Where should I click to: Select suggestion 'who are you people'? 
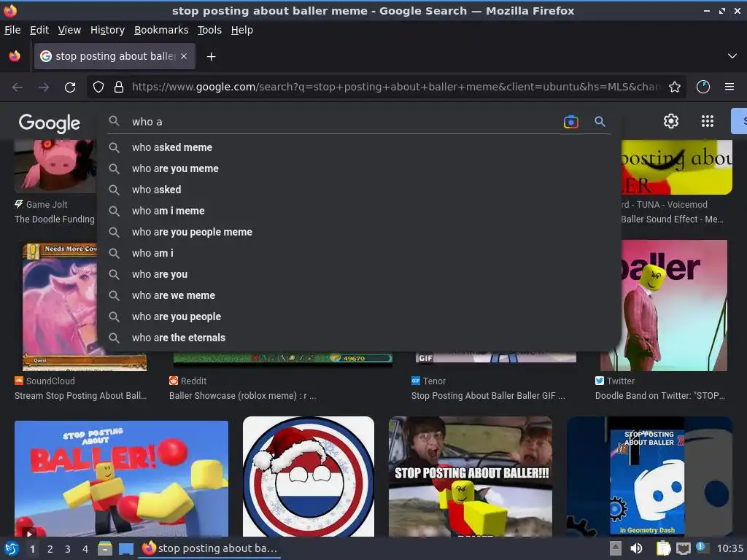click(357, 316)
